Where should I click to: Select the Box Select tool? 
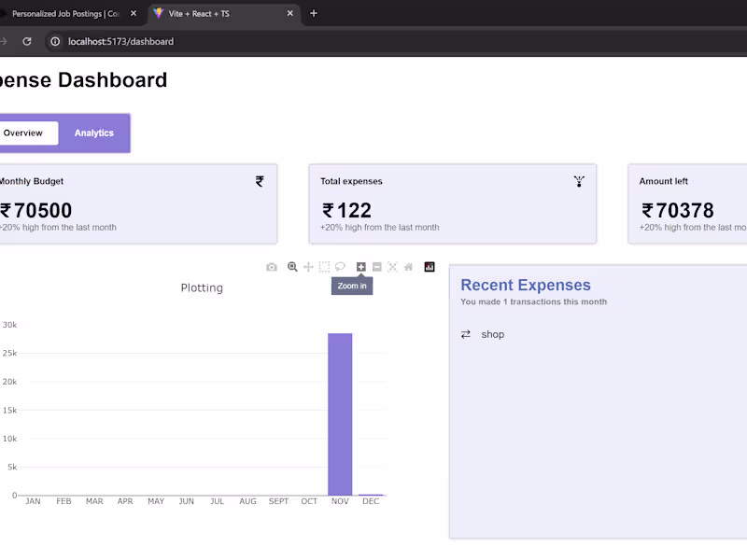tap(325, 266)
